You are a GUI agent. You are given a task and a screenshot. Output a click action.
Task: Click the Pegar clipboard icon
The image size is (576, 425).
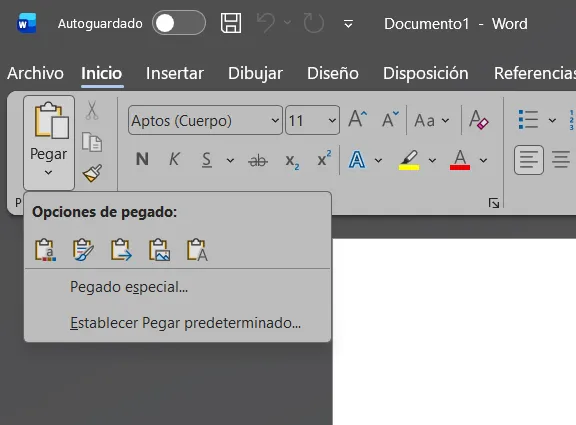coord(51,121)
